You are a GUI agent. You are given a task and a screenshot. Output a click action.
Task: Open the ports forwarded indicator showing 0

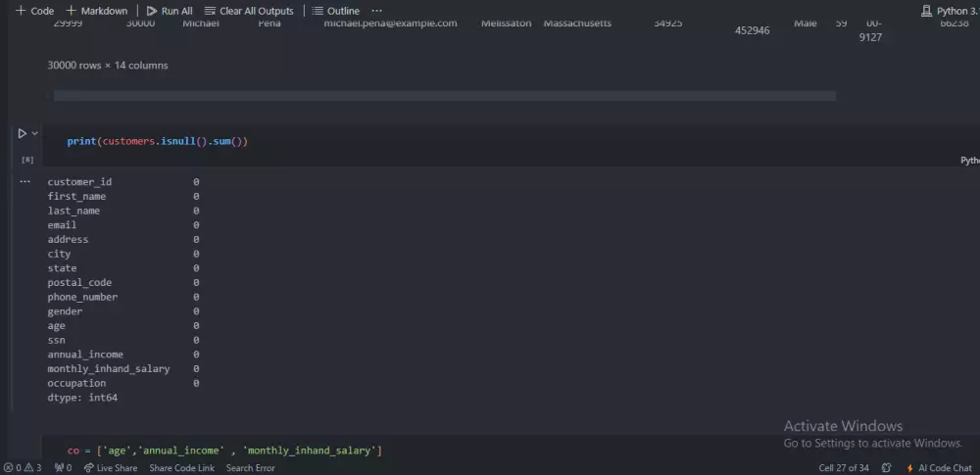pyautogui.click(x=63, y=467)
